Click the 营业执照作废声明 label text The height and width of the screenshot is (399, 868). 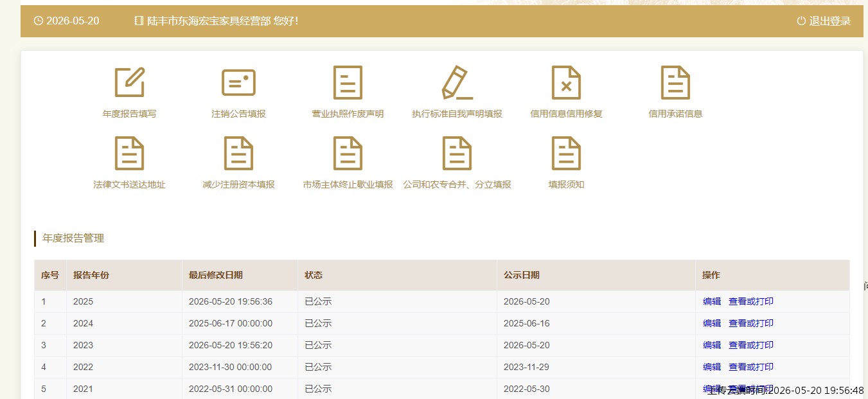point(348,114)
